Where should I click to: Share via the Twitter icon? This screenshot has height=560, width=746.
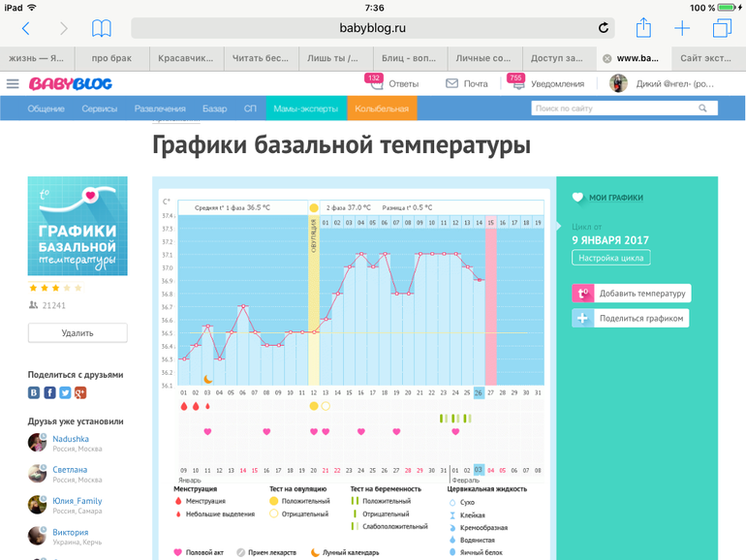[x=65, y=392]
